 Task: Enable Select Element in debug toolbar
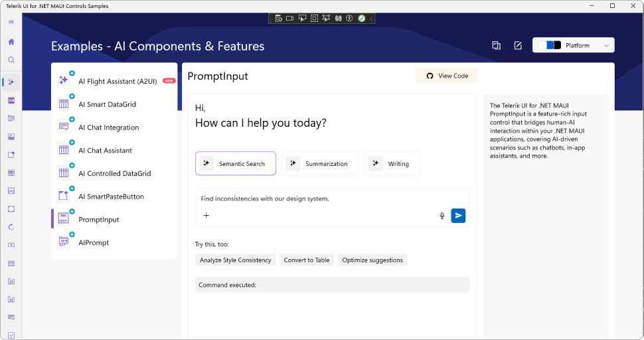click(302, 19)
